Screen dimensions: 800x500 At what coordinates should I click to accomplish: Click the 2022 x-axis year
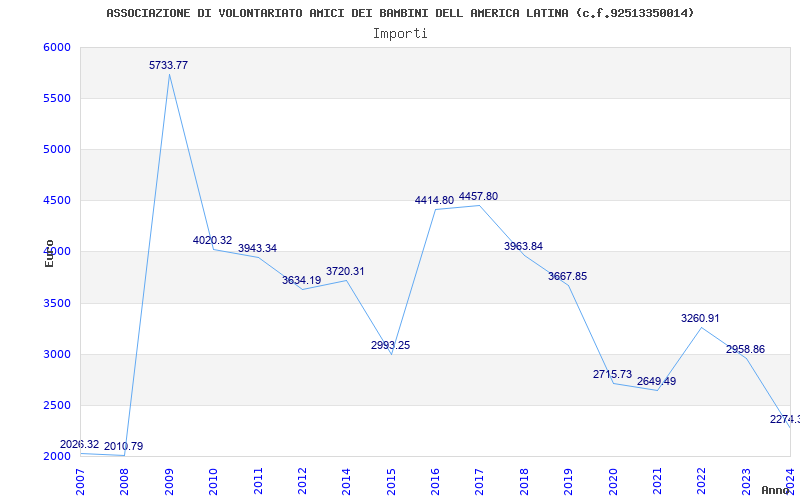[702, 481]
